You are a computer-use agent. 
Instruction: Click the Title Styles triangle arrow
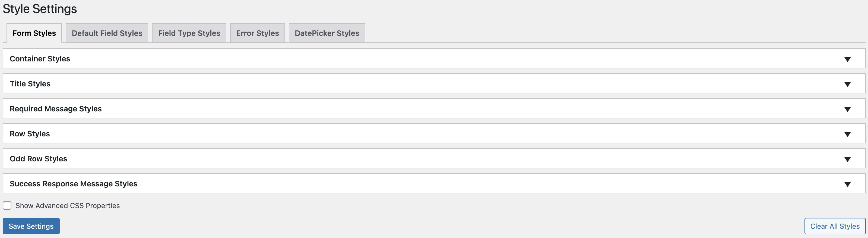coord(847,84)
